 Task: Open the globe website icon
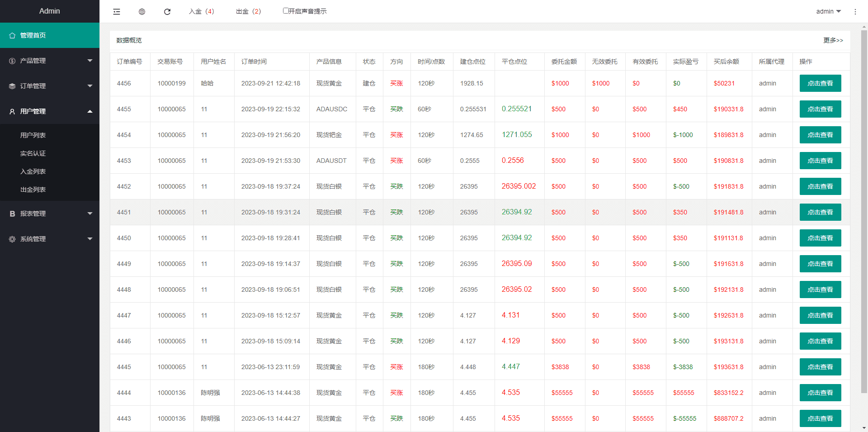[142, 12]
